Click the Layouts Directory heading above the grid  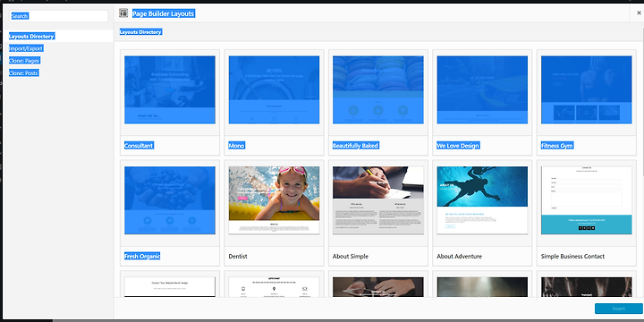pyautogui.click(x=140, y=32)
